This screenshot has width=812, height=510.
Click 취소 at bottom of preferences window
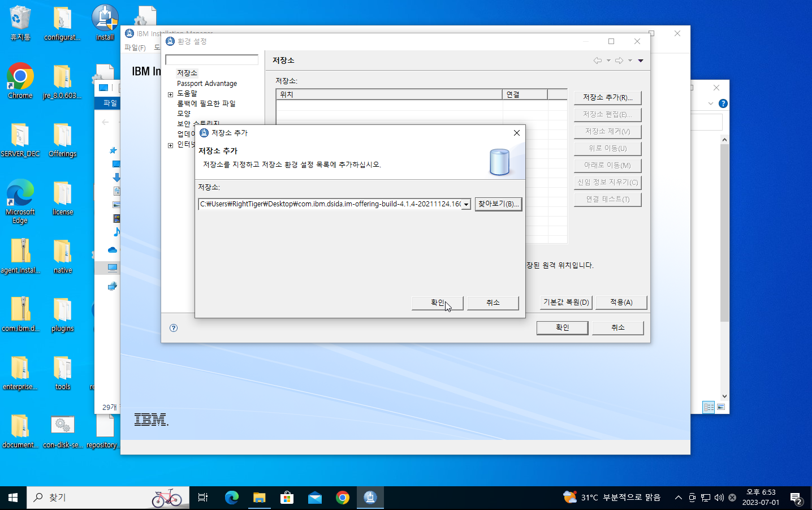coord(617,328)
